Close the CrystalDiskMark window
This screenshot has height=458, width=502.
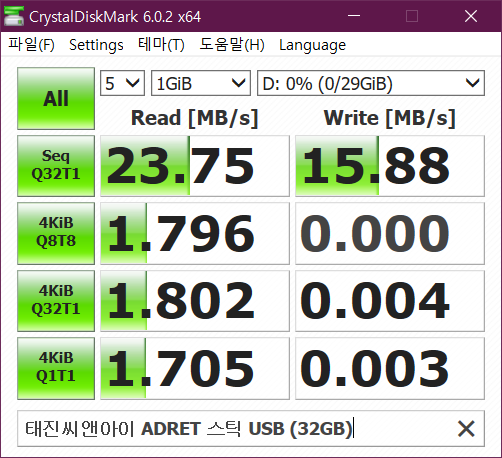[x=471, y=16]
